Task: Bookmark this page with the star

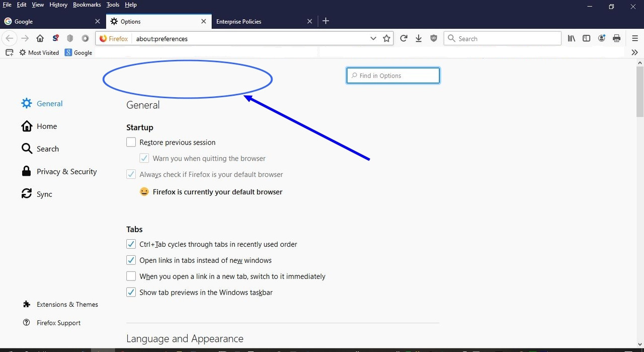Action: pyautogui.click(x=386, y=38)
